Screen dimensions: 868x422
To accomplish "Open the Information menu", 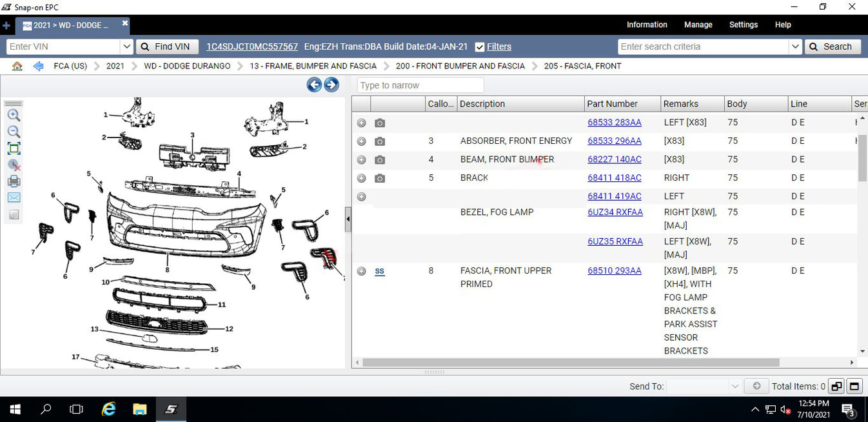I will 647,25.
